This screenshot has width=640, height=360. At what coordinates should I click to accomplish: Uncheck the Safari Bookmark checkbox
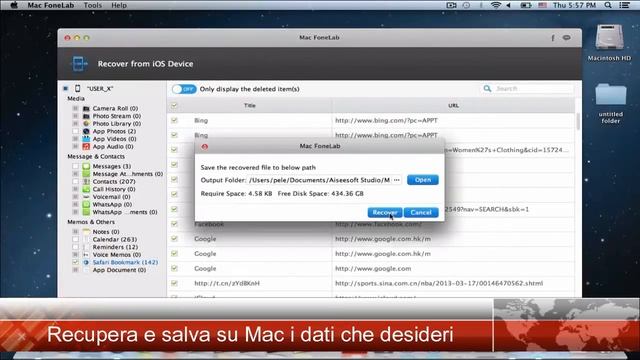coord(76,262)
